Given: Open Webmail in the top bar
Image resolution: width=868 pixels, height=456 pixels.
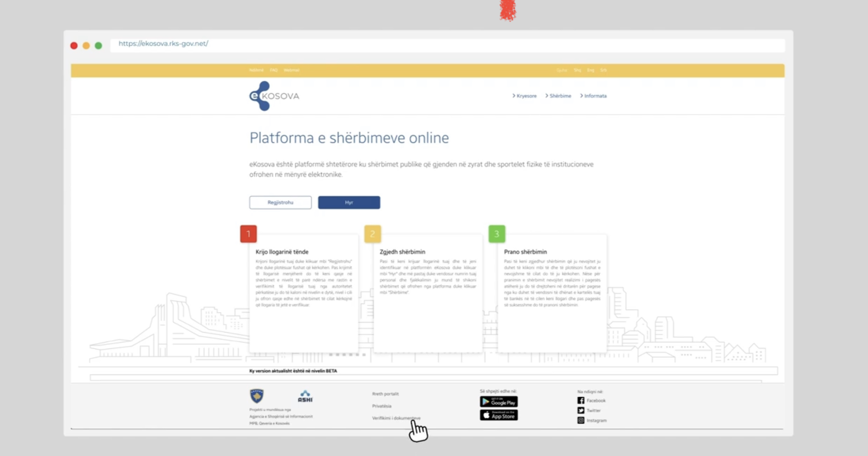Looking at the screenshot, I should [292, 70].
